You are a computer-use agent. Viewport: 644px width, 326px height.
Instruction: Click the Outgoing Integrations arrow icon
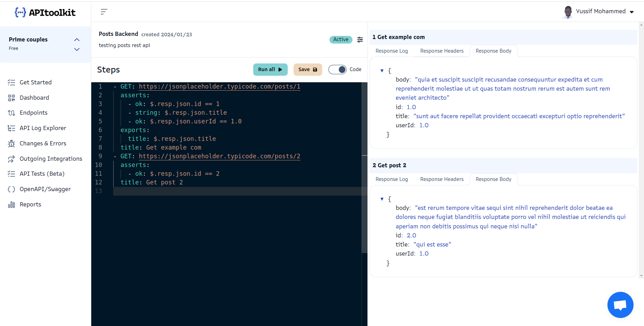(11, 159)
